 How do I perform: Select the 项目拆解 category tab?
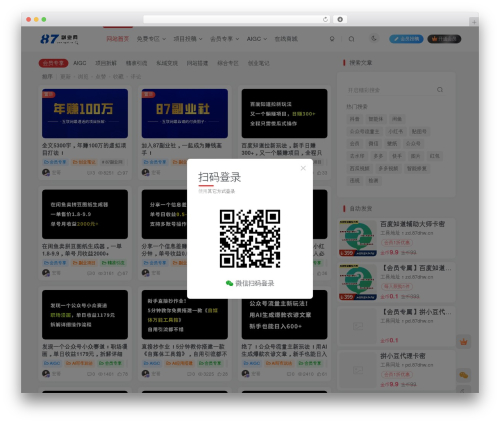point(106,63)
